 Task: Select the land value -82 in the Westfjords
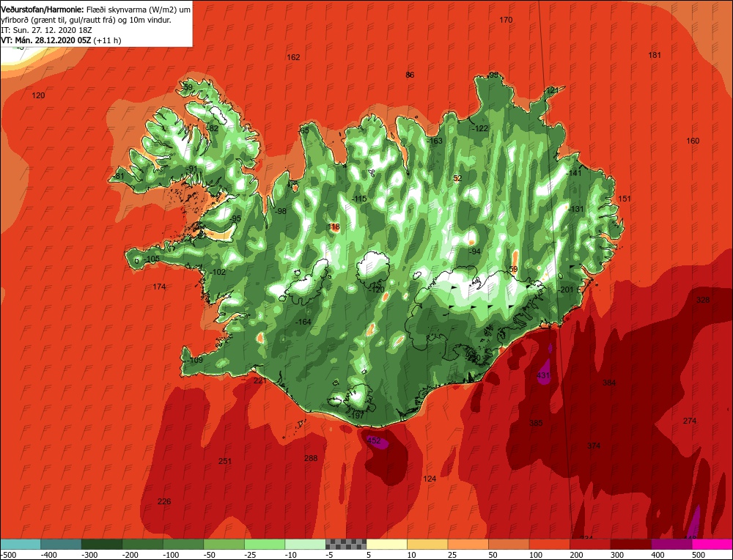[x=213, y=128]
